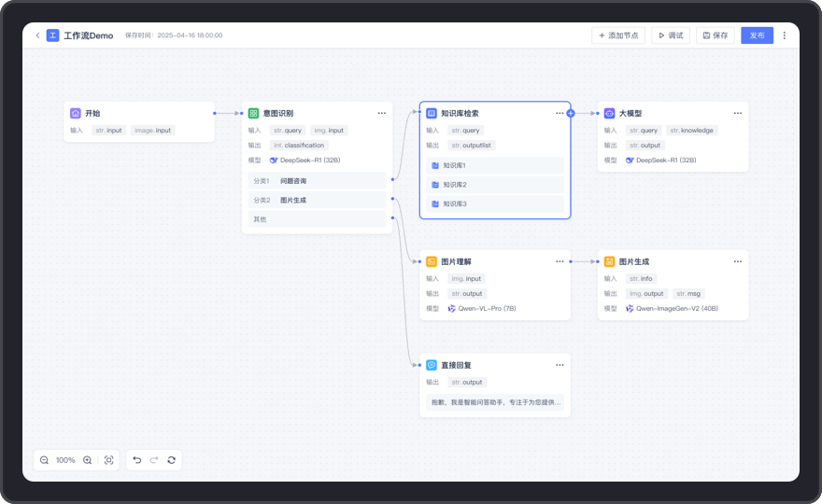Click the reply text field in 直接回复 node
Viewport: 822px width, 504px height.
[495, 402]
